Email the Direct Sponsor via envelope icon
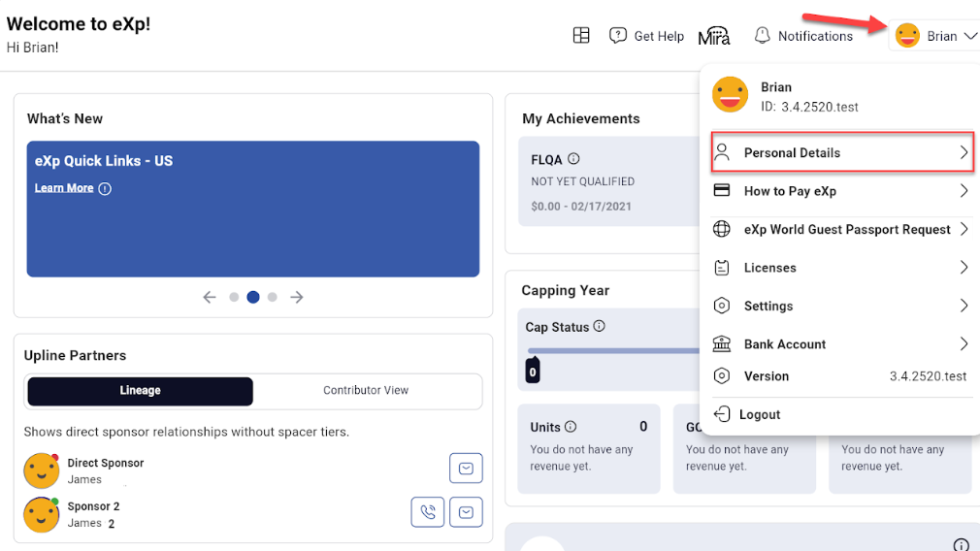The height and width of the screenshot is (551, 980). tap(466, 469)
